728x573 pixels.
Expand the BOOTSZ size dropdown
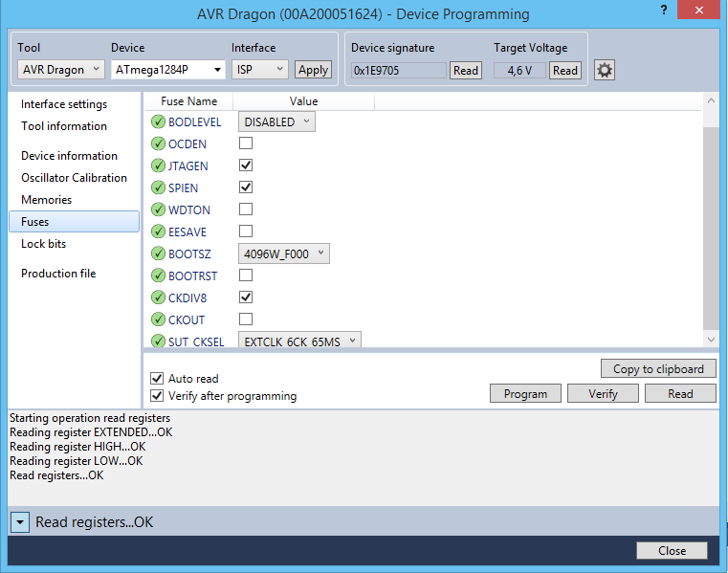[x=283, y=253]
